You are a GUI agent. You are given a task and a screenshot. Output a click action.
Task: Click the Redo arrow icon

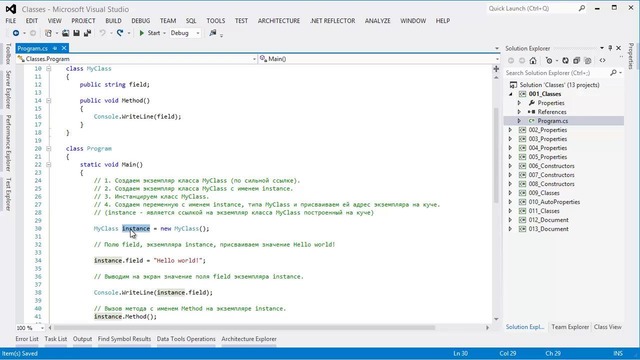pyautogui.click(x=120, y=33)
